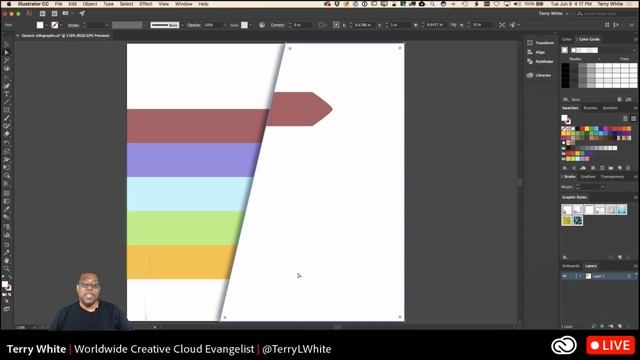This screenshot has height=360, width=640.
Task: Select the Rectangle tool
Action: pyautogui.click(x=7, y=110)
